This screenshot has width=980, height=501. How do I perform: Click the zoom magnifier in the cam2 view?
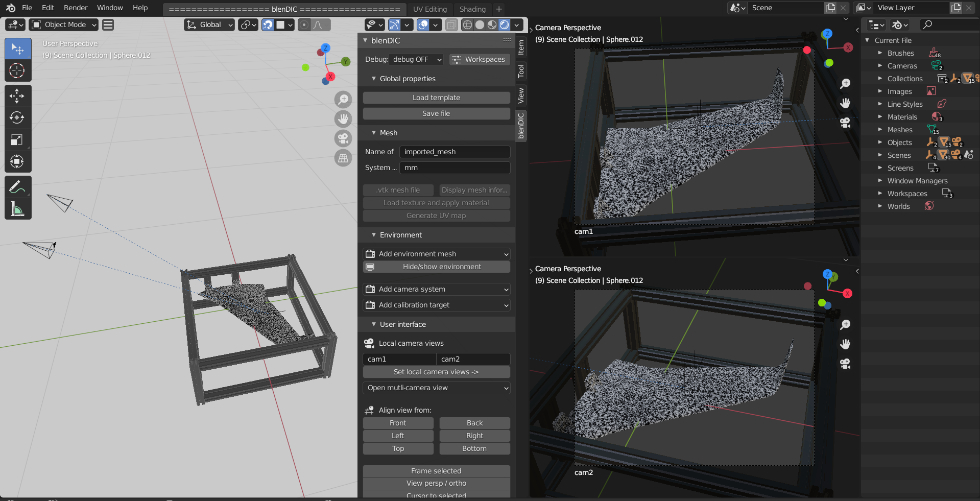point(846,325)
